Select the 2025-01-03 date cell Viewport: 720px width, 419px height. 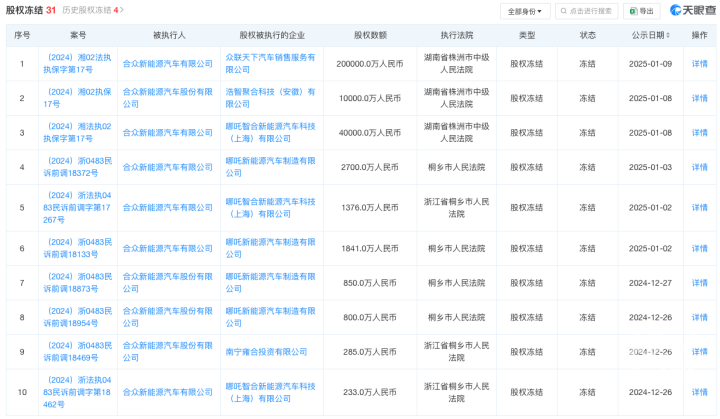650,167
